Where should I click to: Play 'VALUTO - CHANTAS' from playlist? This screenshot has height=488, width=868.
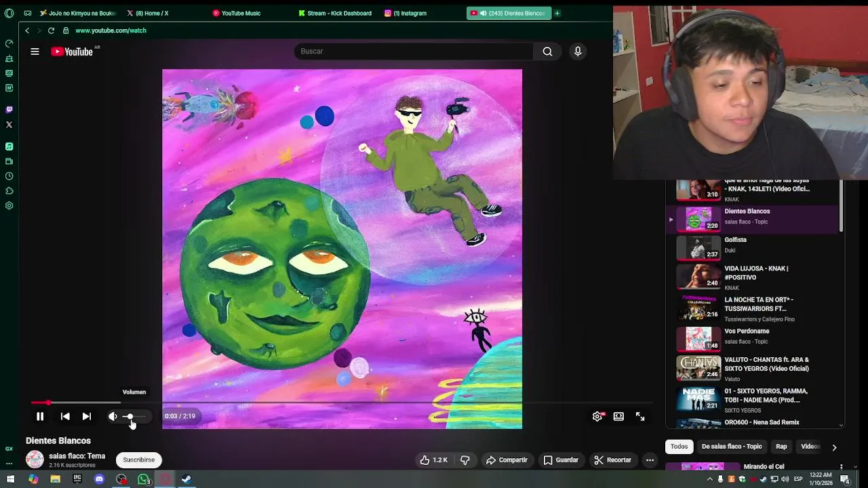point(753,368)
